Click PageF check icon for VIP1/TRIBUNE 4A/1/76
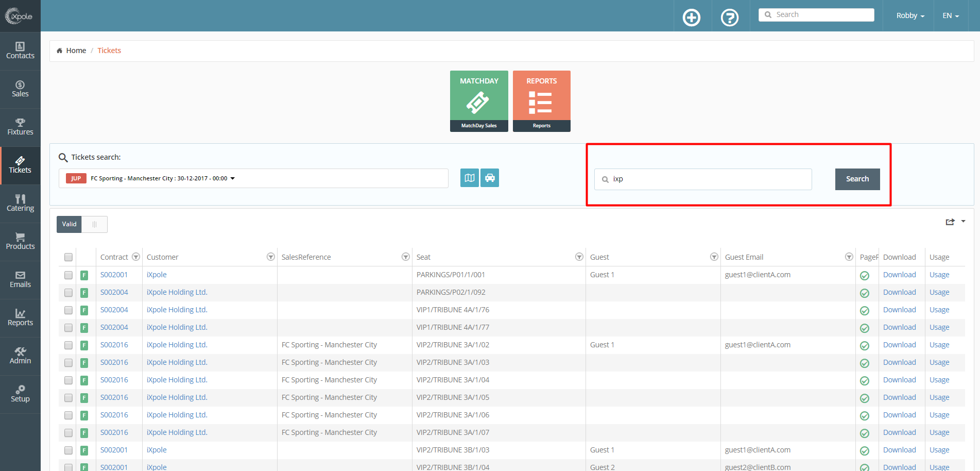The image size is (980, 471). (865, 311)
